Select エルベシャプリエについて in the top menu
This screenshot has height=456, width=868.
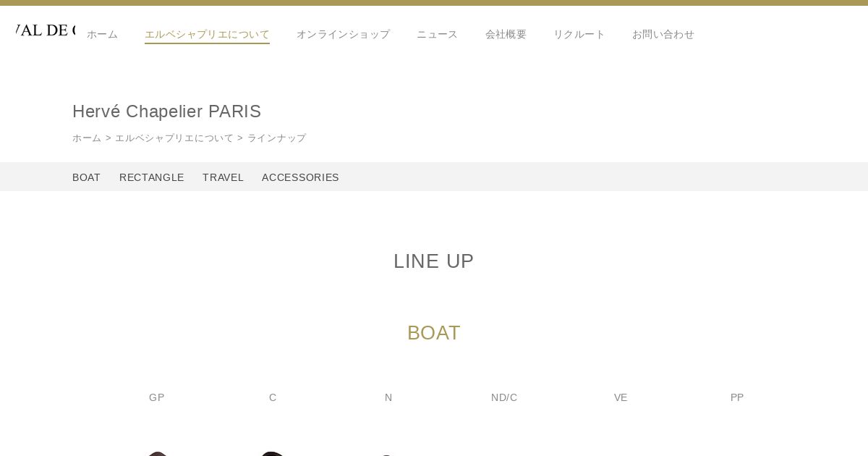click(x=207, y=34)
